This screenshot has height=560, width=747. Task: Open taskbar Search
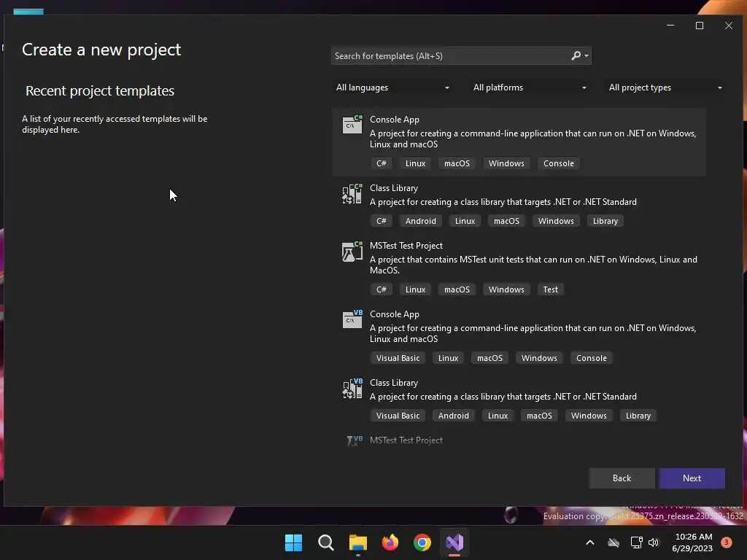[326, 542]
